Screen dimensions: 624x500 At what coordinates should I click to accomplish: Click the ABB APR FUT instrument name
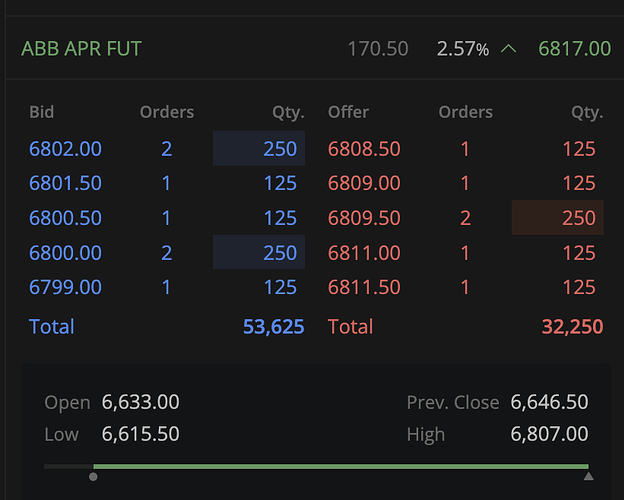81,49
